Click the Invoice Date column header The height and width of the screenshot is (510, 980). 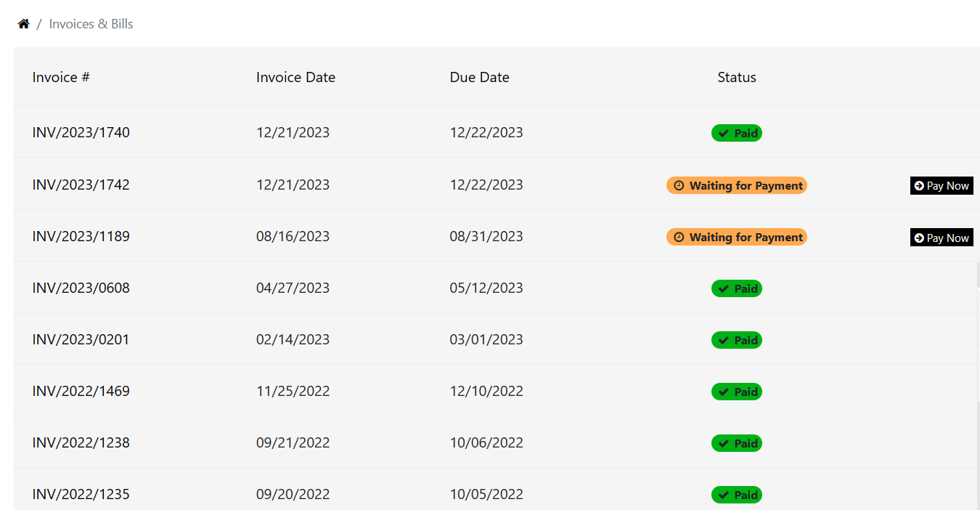(x=295, y=77)
